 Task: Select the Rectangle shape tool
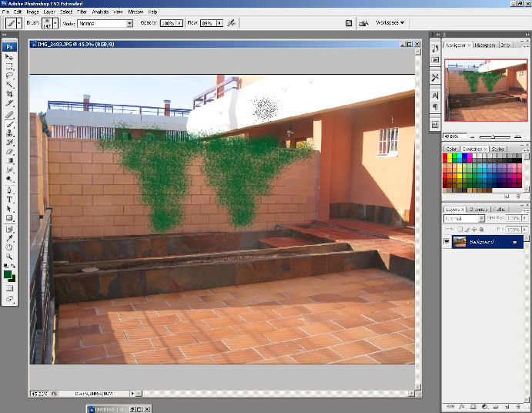tap(9, 218)
